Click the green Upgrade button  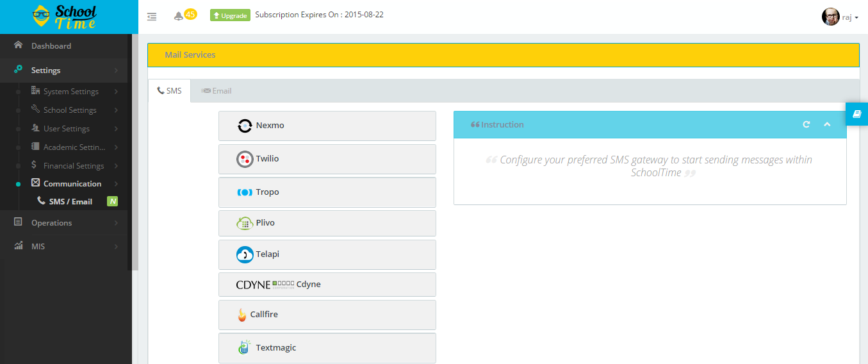point(230,15)
